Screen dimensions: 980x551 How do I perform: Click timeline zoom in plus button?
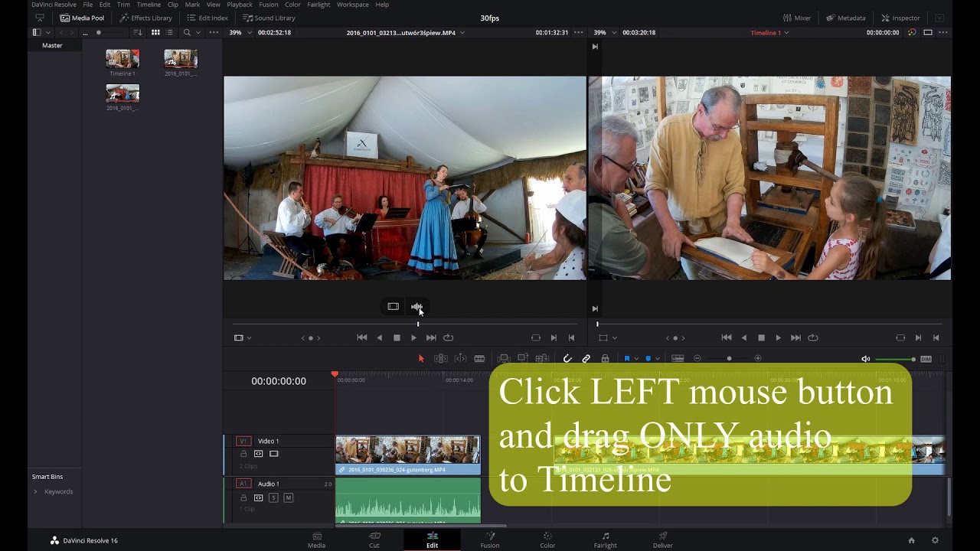coord(758,358)
